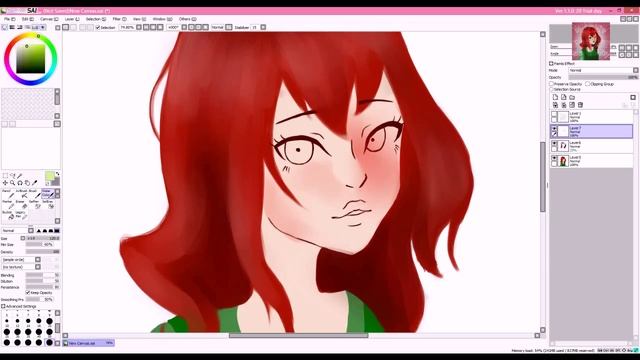This screenshot has width=640, height=360.
Task: Choose the Eraser tool
Action: pyautogui.click(x=21, y=204)
